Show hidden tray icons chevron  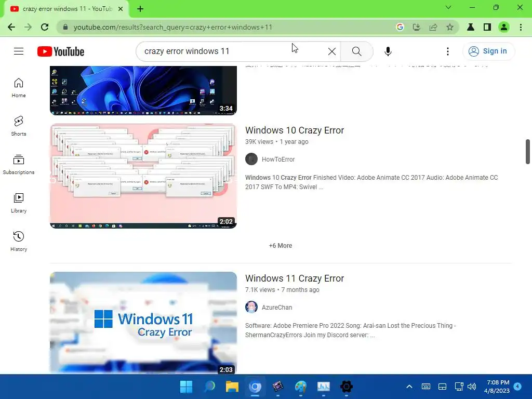coord(409,387)
